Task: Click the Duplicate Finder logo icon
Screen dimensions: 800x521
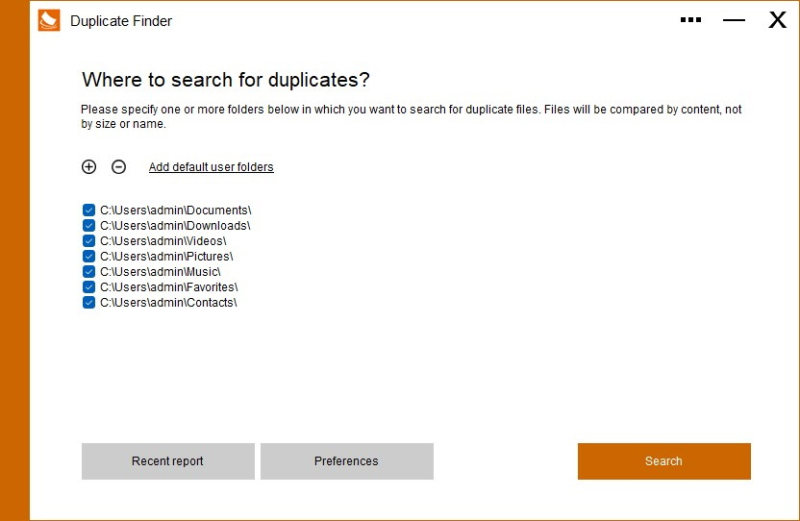Action: click(x=49, y=20)
